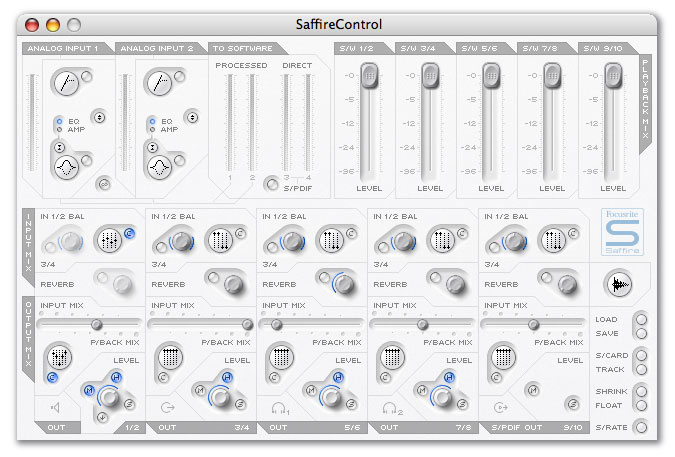The image size is (675, 457).
Task: Click the up-down stepper on Analog Input 2
Action: pos(188,117)
